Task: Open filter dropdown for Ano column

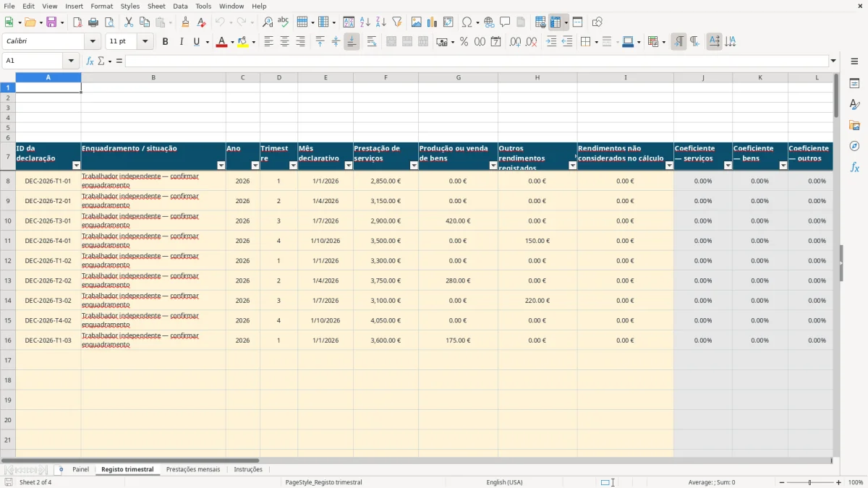Action: coord(255,166)
